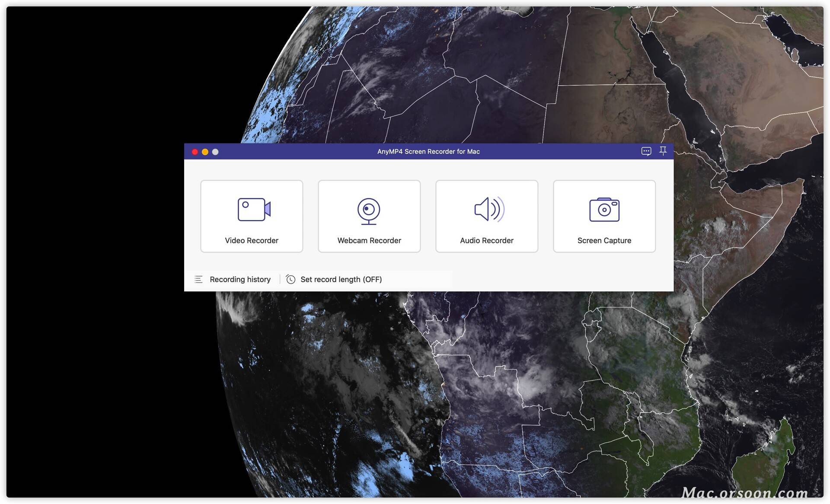This screenshot has height=504, width=830.
Task: Click the Mac.orsoon.com watermark text
Action: coord(744,493)
